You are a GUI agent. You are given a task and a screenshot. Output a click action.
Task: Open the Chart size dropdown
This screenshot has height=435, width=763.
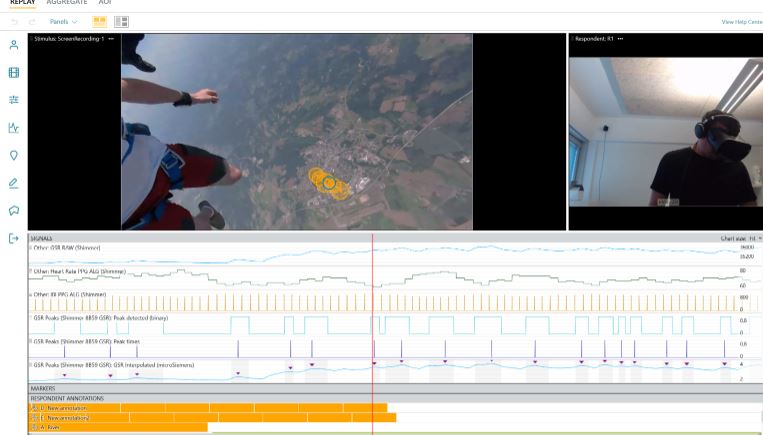click(741, 238)
